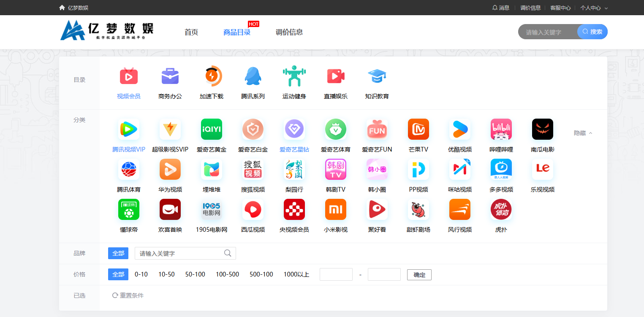This screenshot has width=644, height=317.
Task: Click the 腾讯视频VIP icon
Action: [129, 129]
